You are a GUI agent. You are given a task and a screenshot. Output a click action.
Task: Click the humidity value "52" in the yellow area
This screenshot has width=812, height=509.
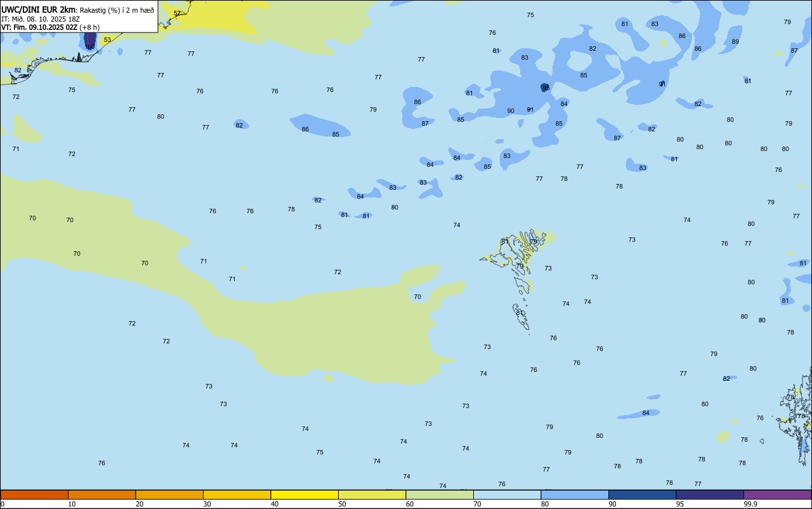[177, 13]
